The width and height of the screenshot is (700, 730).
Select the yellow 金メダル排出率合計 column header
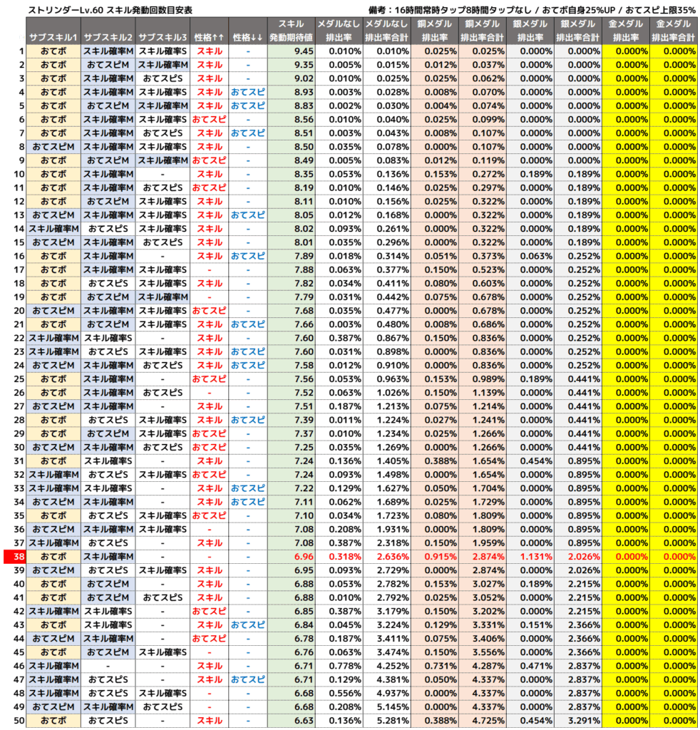coord(673,30)
